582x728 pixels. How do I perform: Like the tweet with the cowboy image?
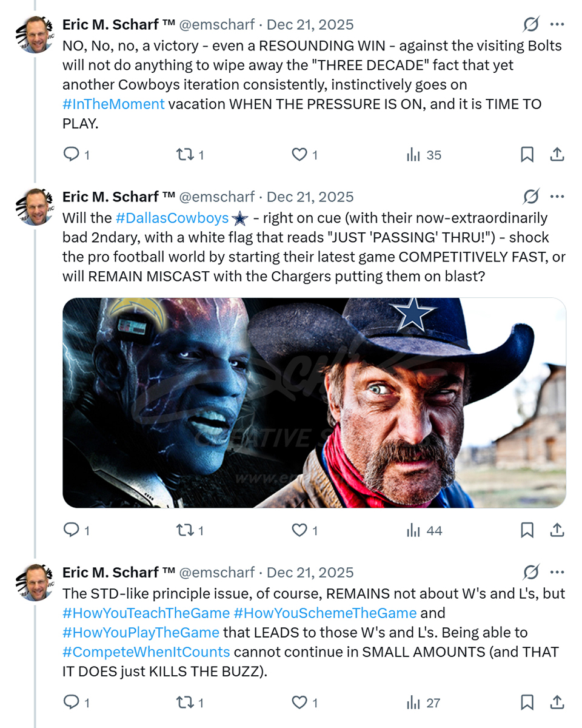[299, 530]
